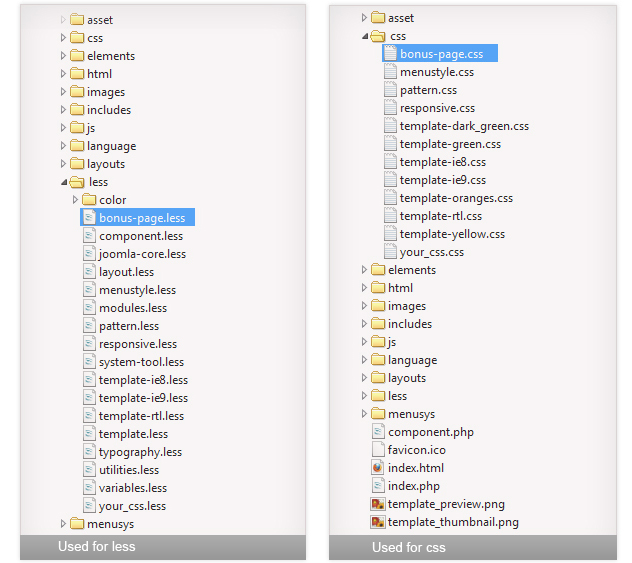
Task: Click the menusys folder icon in right tree
Action: coord(378,414)
